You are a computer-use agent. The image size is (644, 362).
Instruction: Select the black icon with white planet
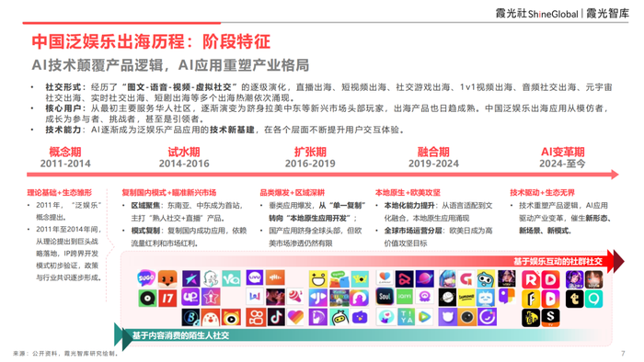(x=447, y=297)
